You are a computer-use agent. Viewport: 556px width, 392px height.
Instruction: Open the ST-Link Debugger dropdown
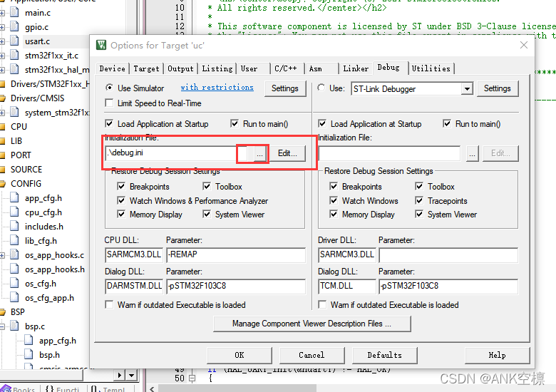click(468, 88)
